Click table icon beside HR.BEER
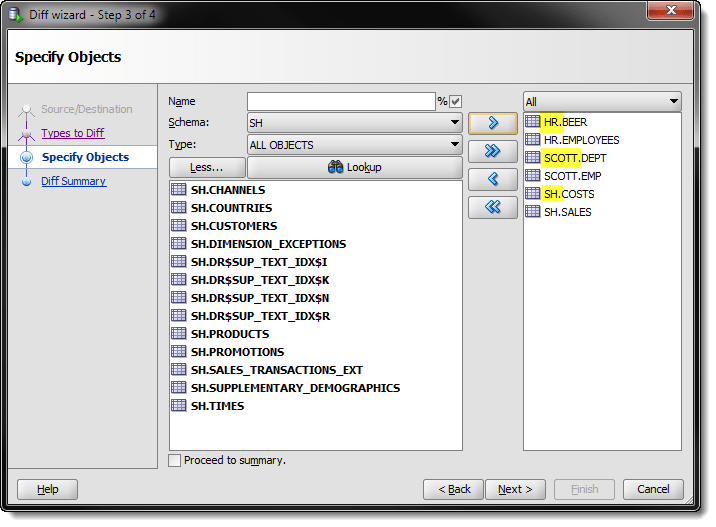 click(x=532, y=121)
